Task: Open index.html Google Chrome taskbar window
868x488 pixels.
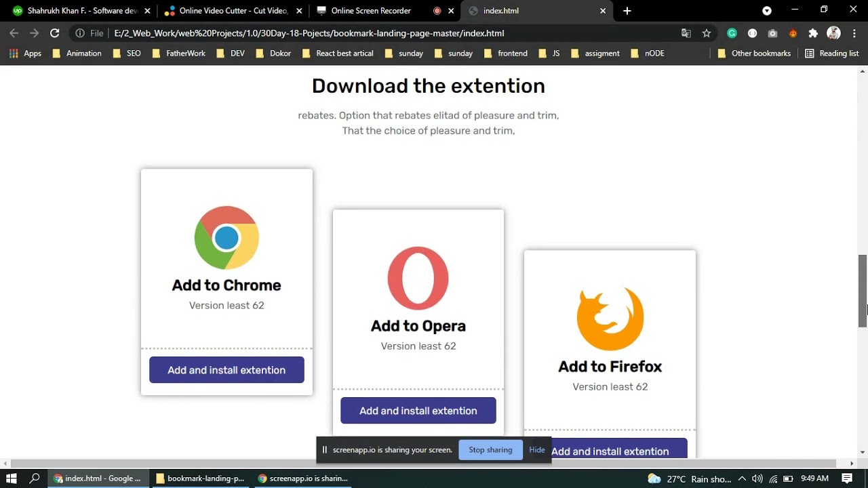Action: [98, 479]
